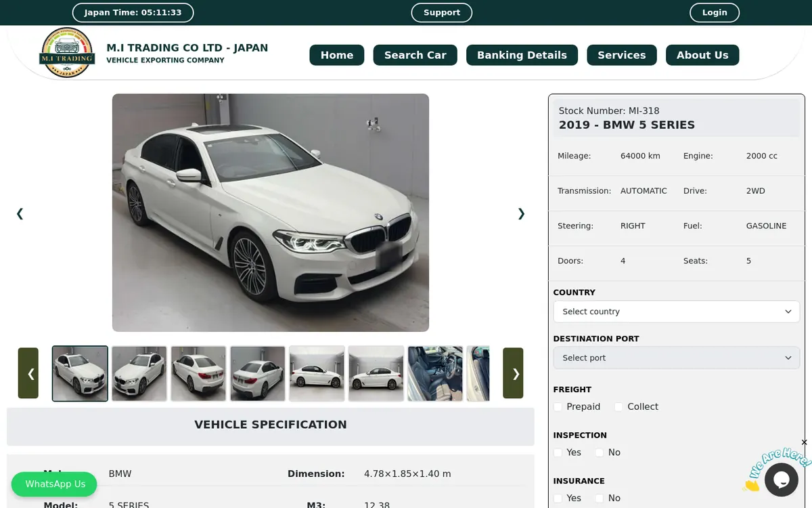Click the 2000 cc engine value
812x508 pixels.
[x=762, y=156]
